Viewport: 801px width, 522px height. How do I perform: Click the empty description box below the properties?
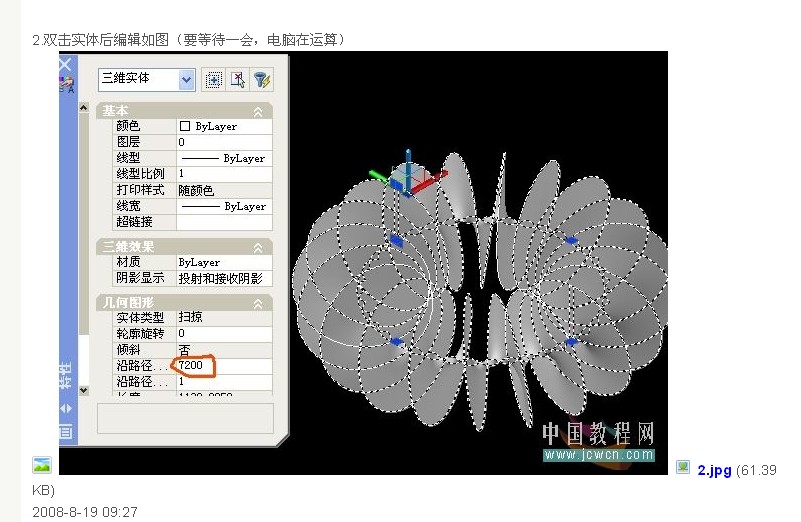click(185, 418)
